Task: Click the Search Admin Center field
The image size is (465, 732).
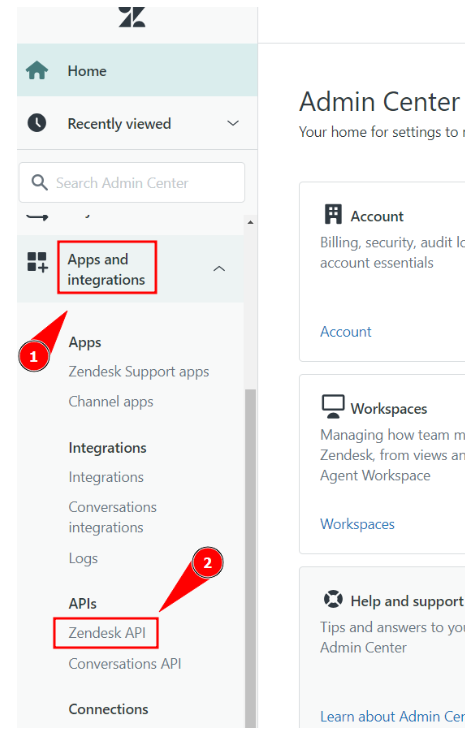Action: pyautogui.click(x=132, y=183)
